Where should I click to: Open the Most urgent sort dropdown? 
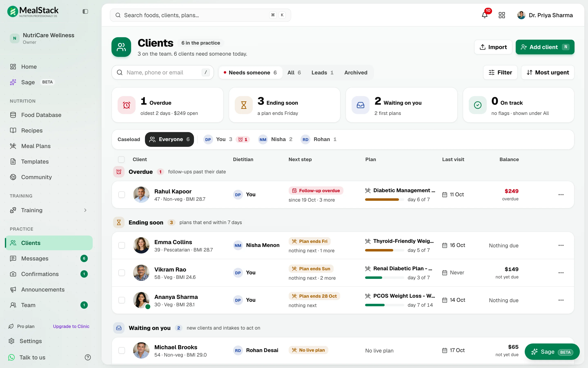(548, 73)
